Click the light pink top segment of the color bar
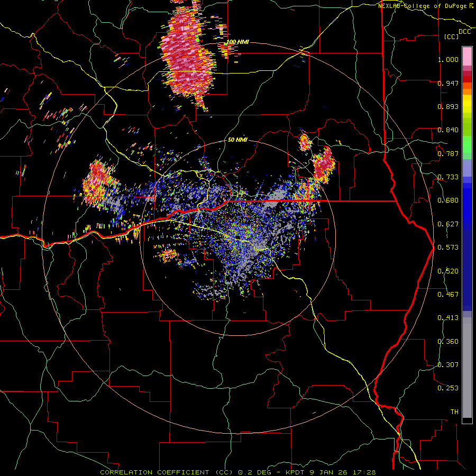The height and width of the screenshot is (476, 476). (x=467, y=56)
